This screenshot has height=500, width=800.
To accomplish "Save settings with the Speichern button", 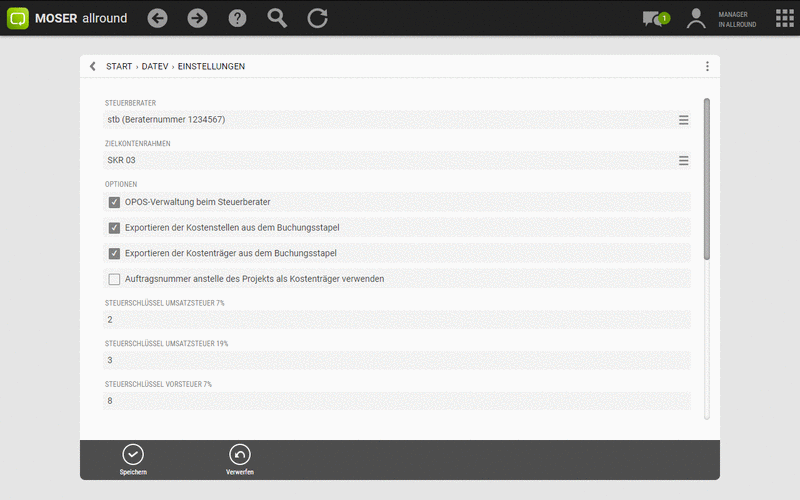I will (133, 460).
